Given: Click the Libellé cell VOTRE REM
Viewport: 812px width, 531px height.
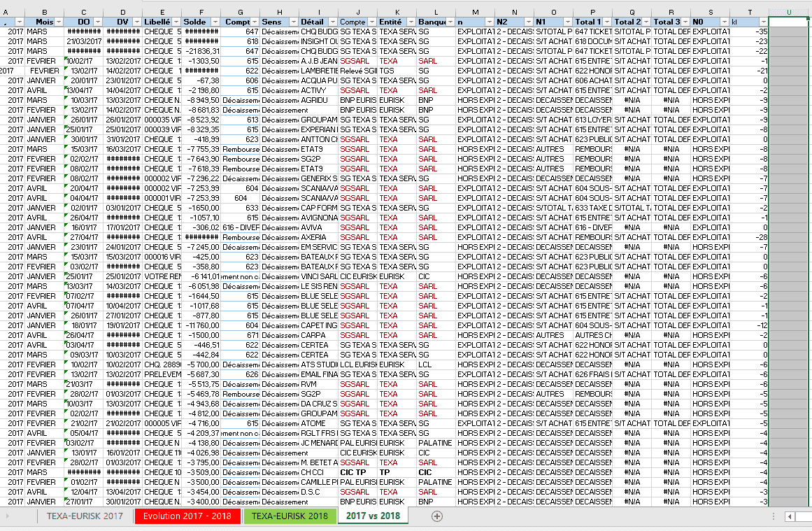Looking at the screenshot, I should [162, 276].
